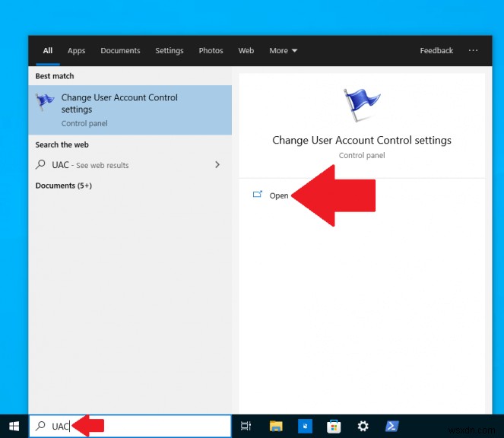This screenshot has height=438, width=504.
Task: Switch to the Web tab
Action: (x=246, y=50)
